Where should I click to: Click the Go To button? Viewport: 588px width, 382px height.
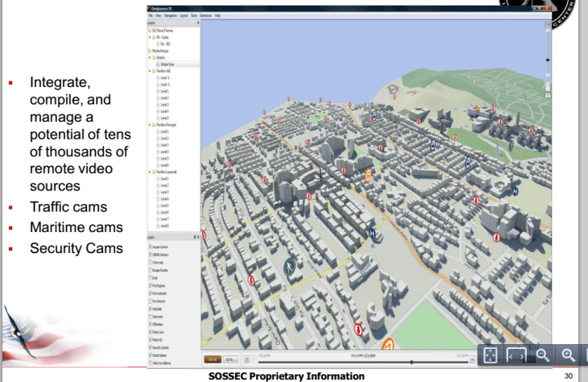[230, 359]
